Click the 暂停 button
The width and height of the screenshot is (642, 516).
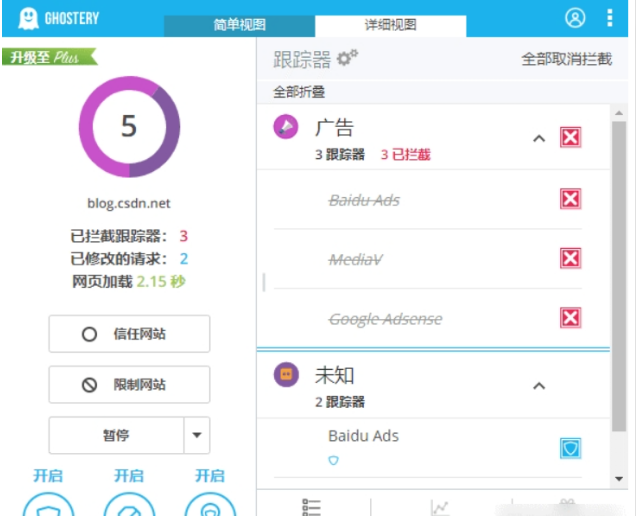tap(116, 435)
